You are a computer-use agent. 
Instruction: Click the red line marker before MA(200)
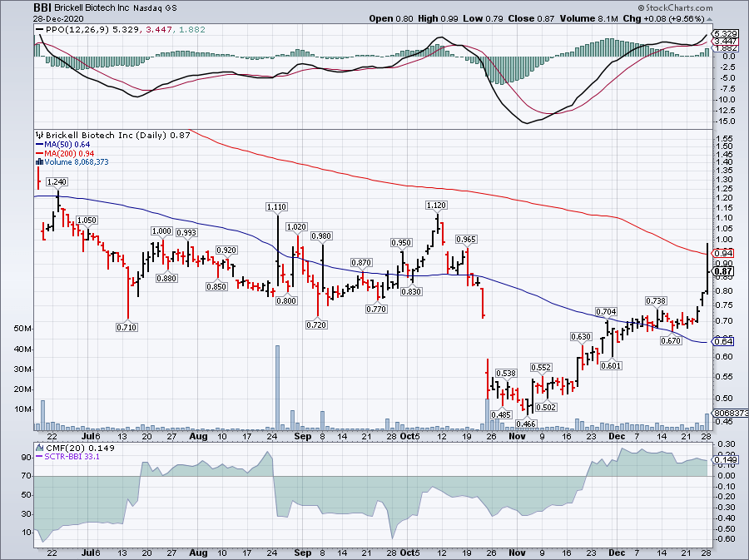pyautogui.click(x=40, y=154)
